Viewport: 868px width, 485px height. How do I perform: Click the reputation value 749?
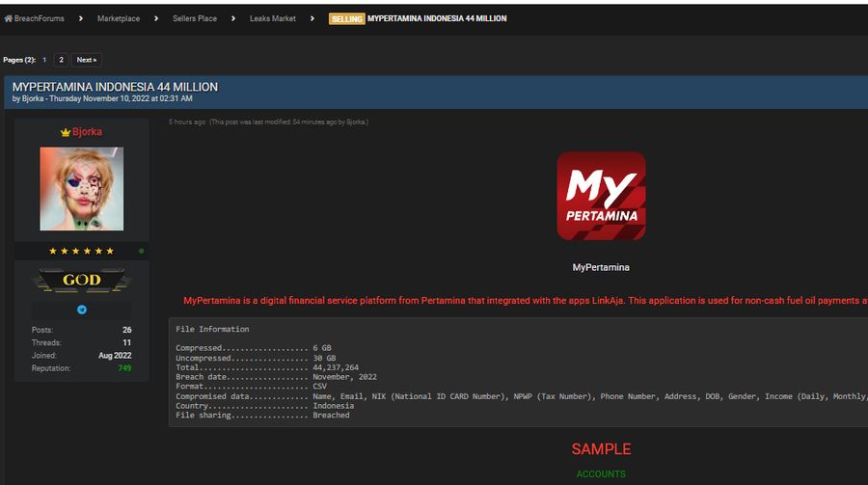point(124,368)
